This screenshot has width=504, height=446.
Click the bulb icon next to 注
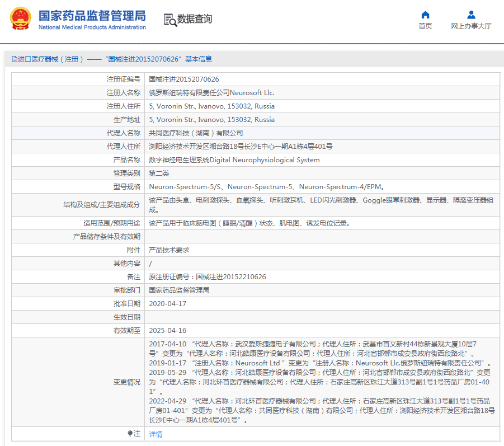pyautogui.click(x=130, y=434)
